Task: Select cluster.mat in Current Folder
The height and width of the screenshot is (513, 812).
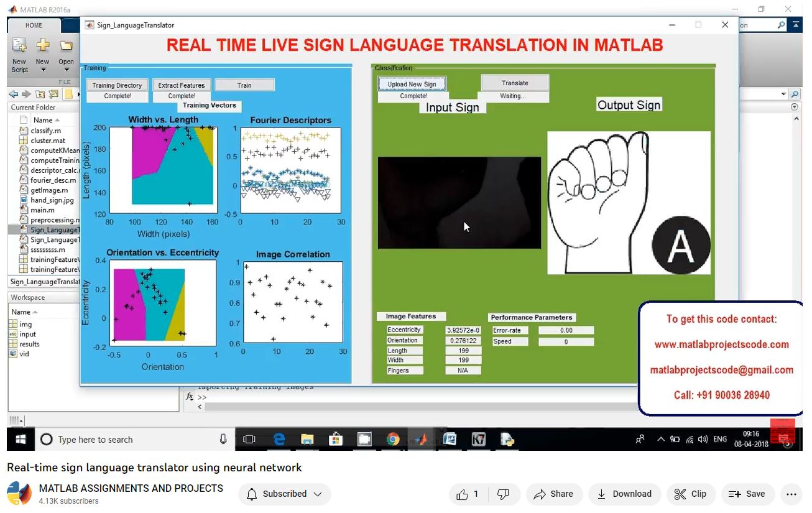Action: pyautogui.click(x=48, y=141)
